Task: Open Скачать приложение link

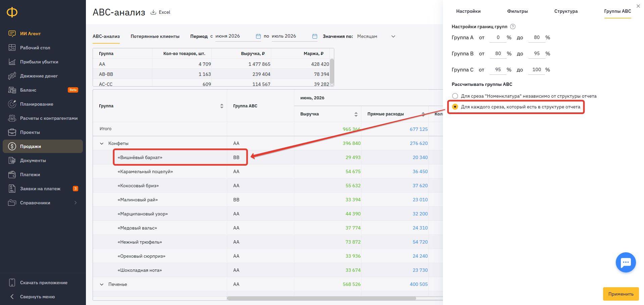Action: pyautogui.click(x=44, y=283)
